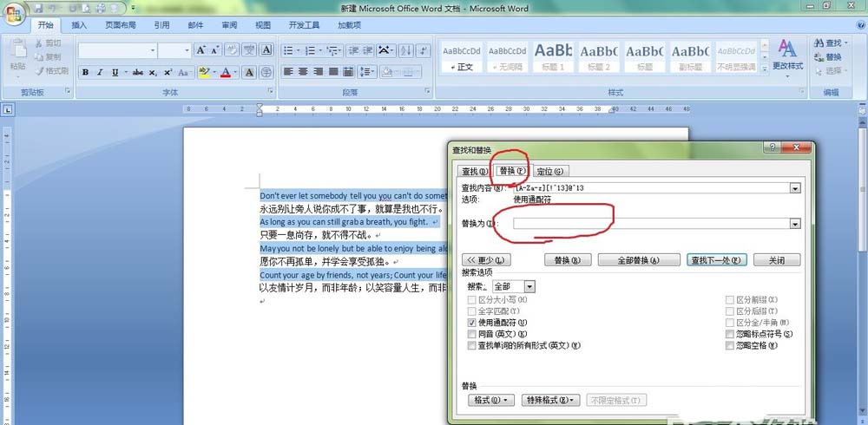Center align the paragraph
Screen dimensions: 868x425
coord(303,72)
